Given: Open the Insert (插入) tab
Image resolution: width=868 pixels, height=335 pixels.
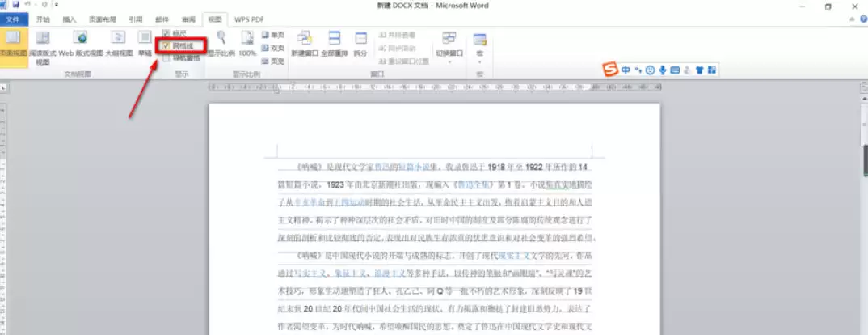Looking at the screenshot, I should [x=70, y=19].
